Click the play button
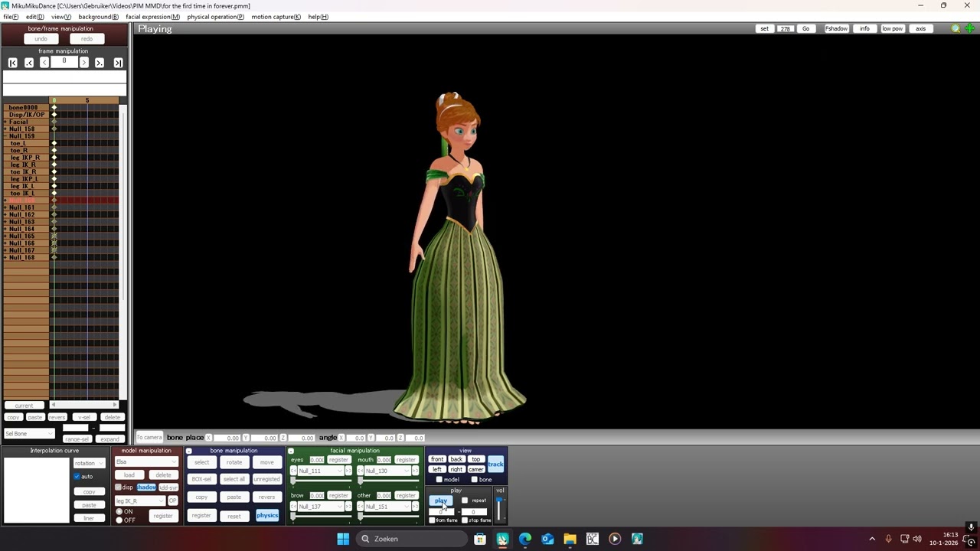Viewport: 980px width, 551px height. point(440,500)
